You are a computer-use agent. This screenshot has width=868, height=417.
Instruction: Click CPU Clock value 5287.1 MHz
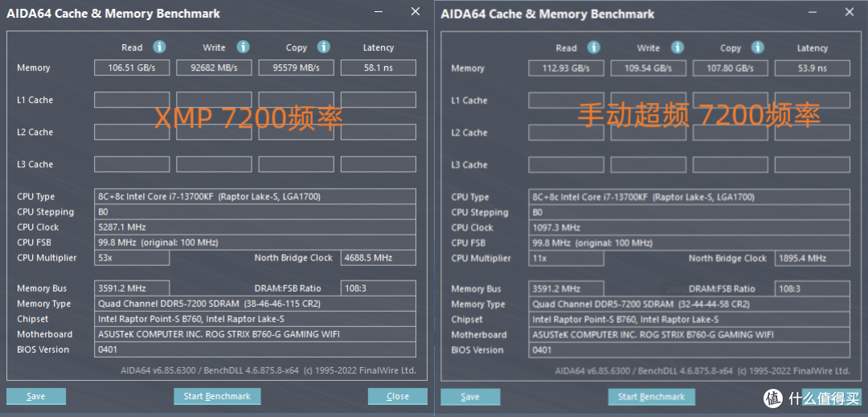click(256, 227)
